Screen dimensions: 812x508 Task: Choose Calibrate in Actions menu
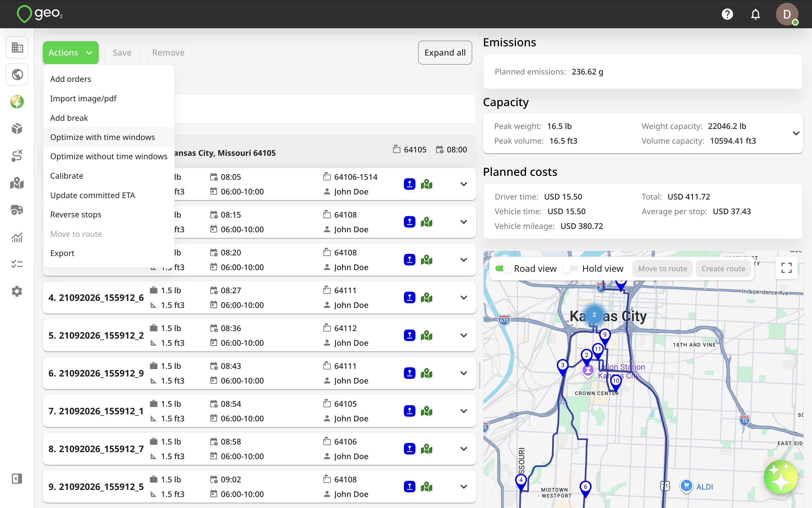pyautogui.click(x=109, y=176)
